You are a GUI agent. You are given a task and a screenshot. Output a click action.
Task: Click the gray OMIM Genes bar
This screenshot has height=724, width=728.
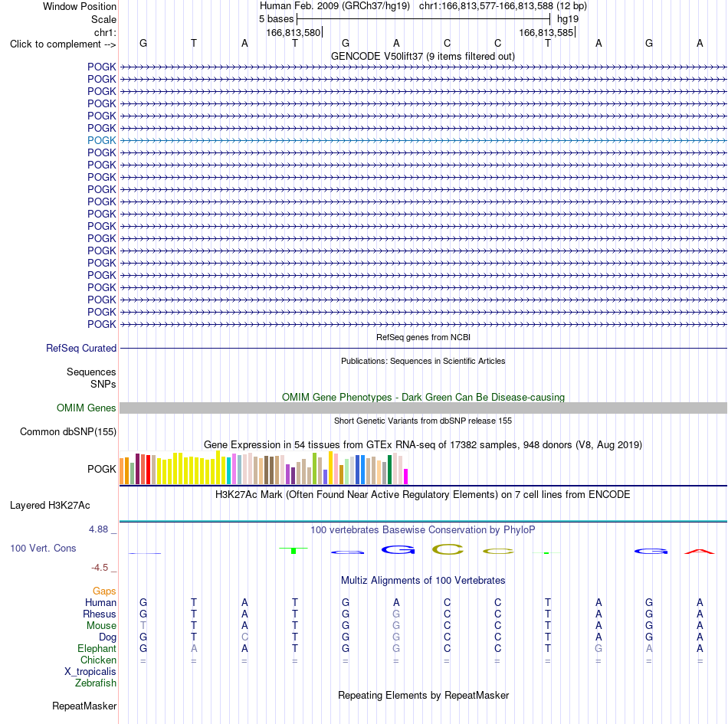tap(424, 408)
